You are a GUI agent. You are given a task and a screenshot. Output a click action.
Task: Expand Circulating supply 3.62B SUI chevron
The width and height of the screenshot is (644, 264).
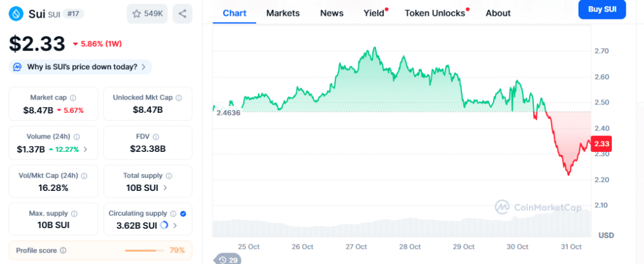click(x=175, y=226)
